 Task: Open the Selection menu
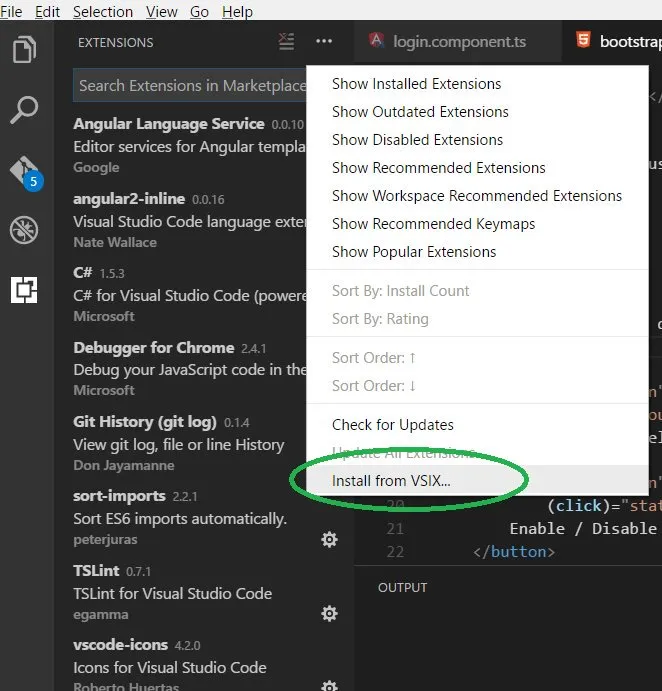[103, 11]
